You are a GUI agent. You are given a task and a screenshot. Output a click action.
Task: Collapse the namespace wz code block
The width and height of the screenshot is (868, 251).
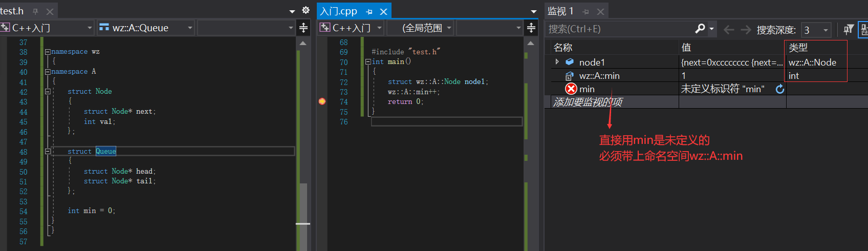48,52
